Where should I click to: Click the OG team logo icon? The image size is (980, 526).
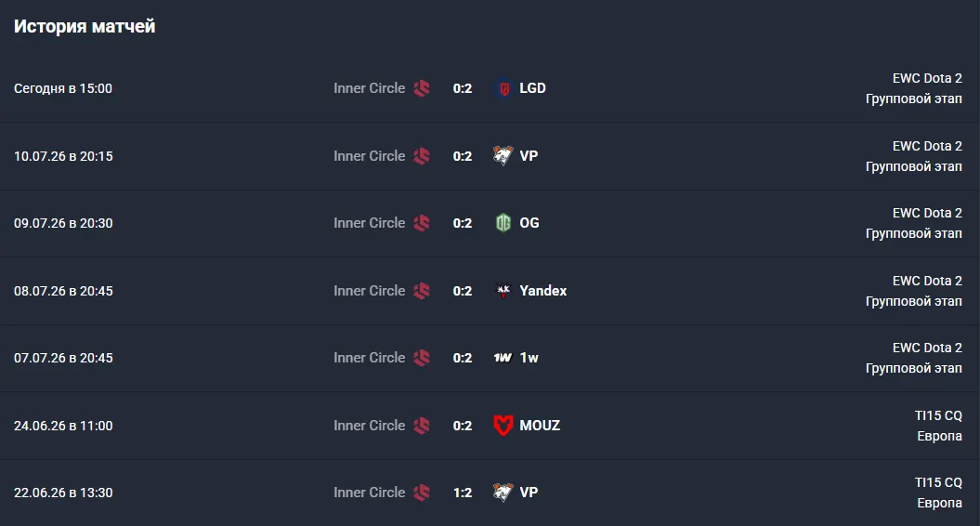pos(503,223)
